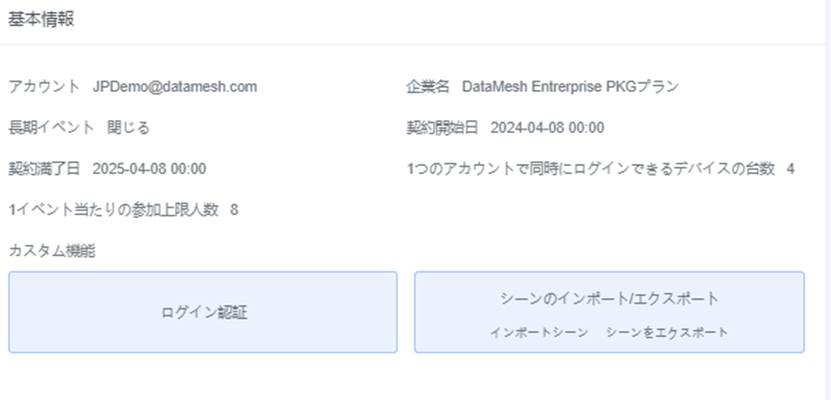
Task: Choose the シーンをエクスポート option
Action: [x=666, y=332]
